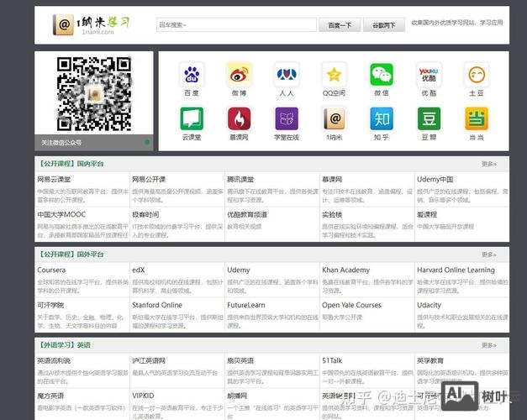Click the 【公开课程】国外平台 heading
The height and width of the screenshot is (420, 527).
(x=71, y=255)
